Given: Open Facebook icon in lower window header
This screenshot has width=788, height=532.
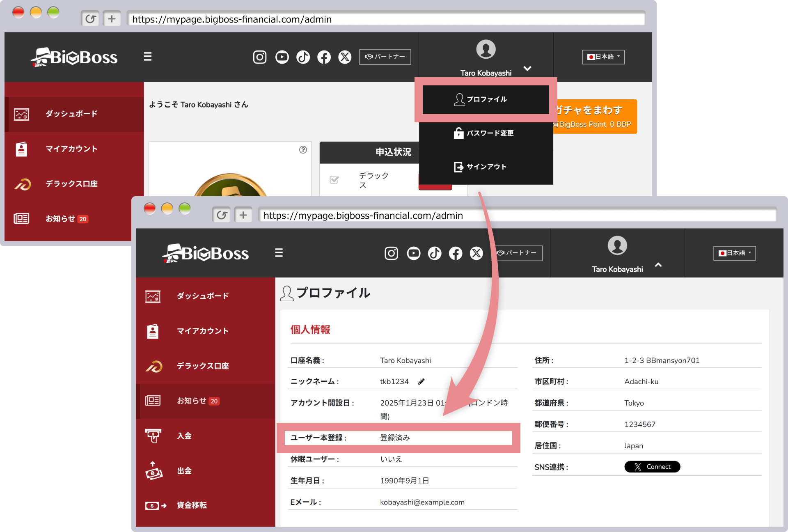Looking at the screenshot, I should pos(456,253).
